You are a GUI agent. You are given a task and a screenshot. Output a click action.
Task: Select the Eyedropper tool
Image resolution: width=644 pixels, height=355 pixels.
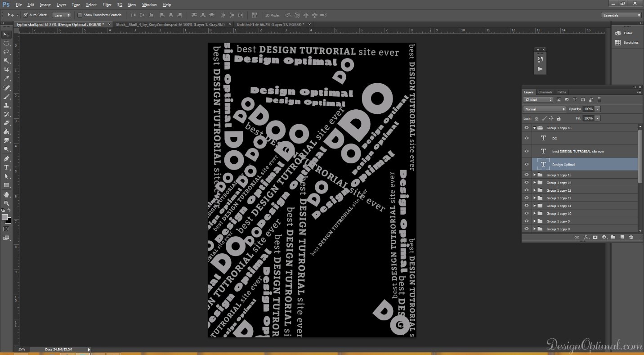pos(6,78)
